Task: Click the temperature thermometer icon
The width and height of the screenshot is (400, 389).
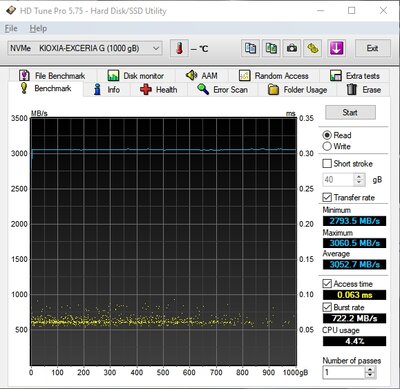Action: pos(179,49)
